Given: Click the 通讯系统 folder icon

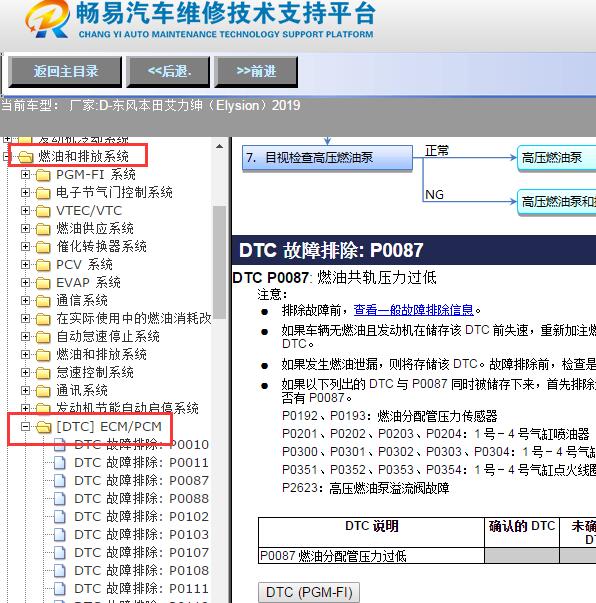Looking at the screenshot, I should [43, 391].
